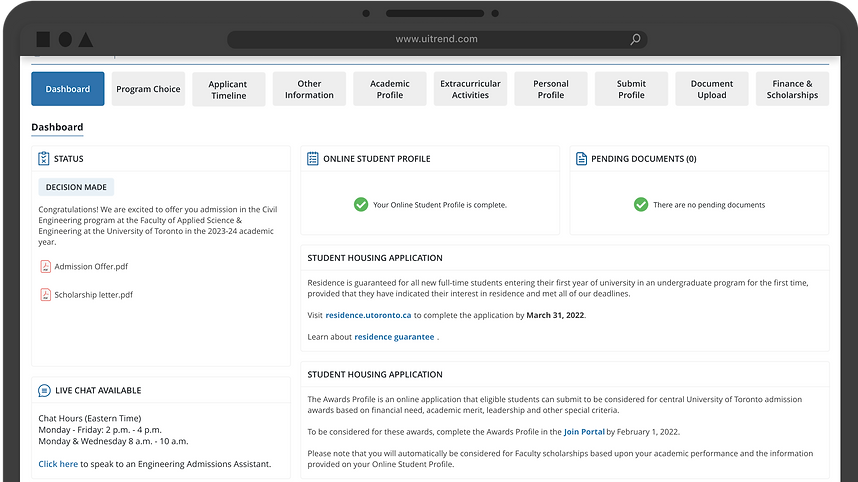
Task: Open the Program Choice tab
Action: (x=148, y=89)
